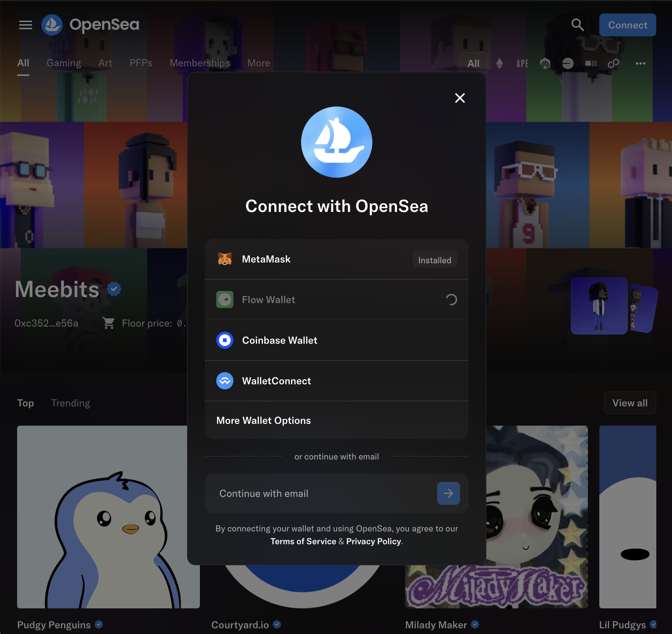Click the Meebits verified badge

pyautogui.click(x=114, y=289)
